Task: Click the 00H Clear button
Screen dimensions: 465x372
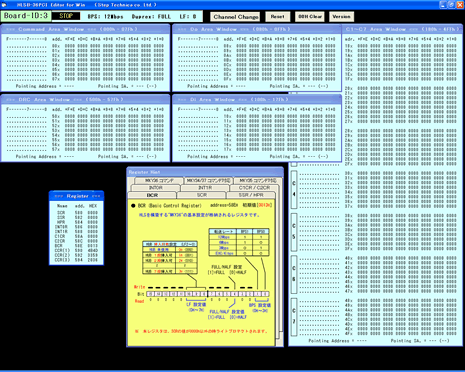Action: 310,17
